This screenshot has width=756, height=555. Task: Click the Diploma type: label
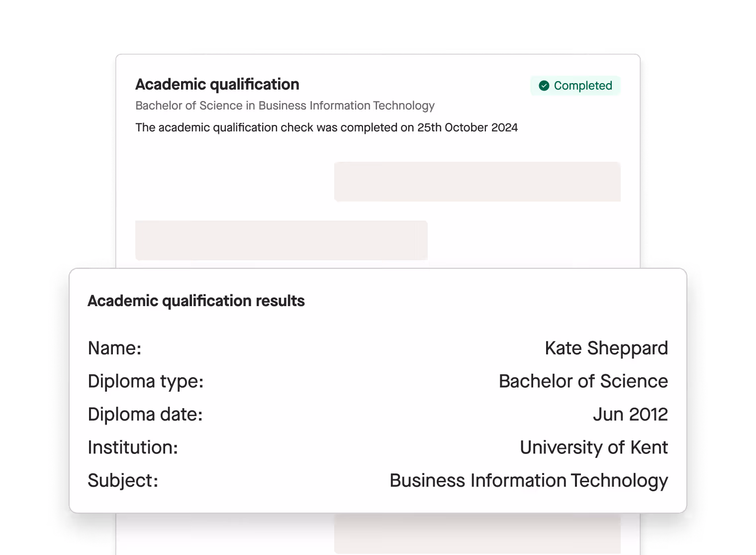tap(146, 381)
